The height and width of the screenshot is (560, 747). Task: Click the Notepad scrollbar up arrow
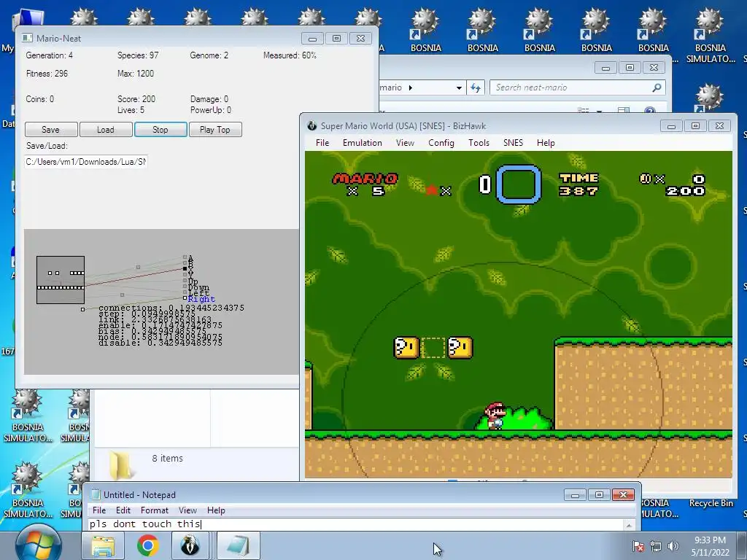tap(629, 525)
